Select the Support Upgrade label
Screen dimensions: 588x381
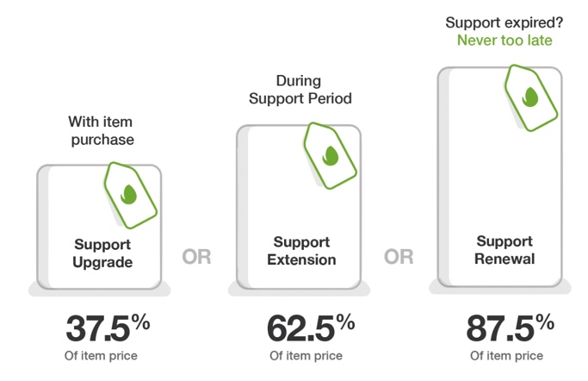[x=102, y=253]
